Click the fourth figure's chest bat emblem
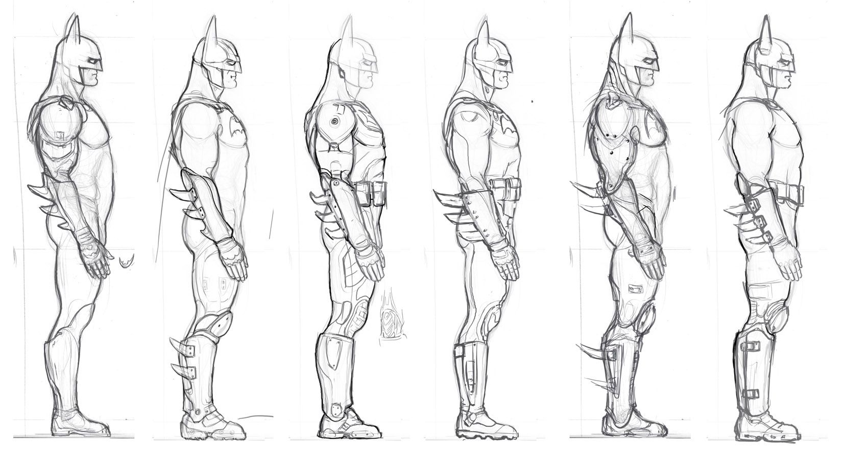Image resolution: width=868 pixels, height=467 pixels. click(x=507, y=124)
